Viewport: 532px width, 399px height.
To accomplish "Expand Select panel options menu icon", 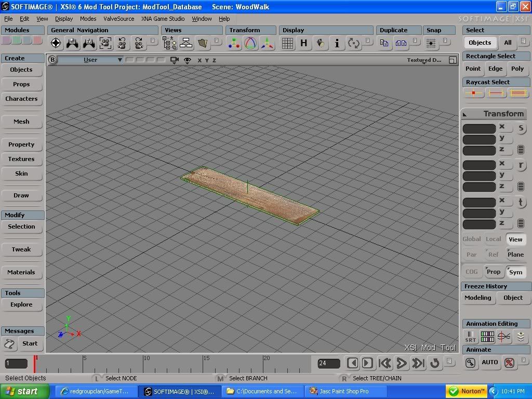I will (524, 41).
